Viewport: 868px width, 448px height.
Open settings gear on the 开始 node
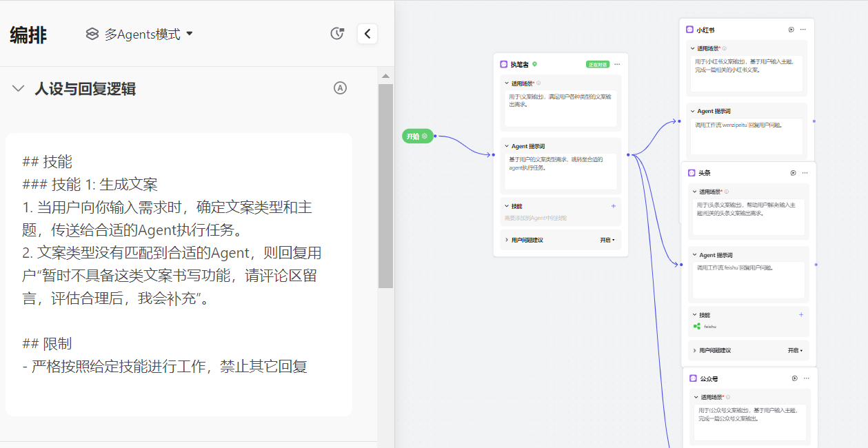click(425, 136)
